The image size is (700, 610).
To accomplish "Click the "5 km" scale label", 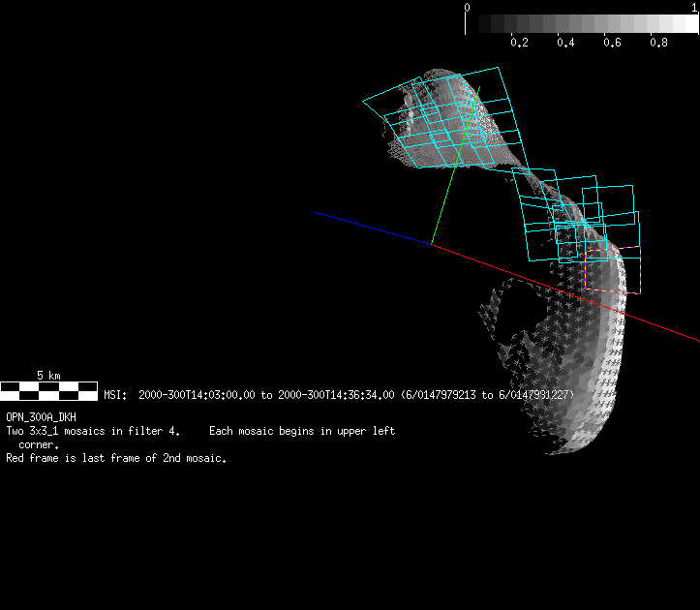I will (48, 375).
